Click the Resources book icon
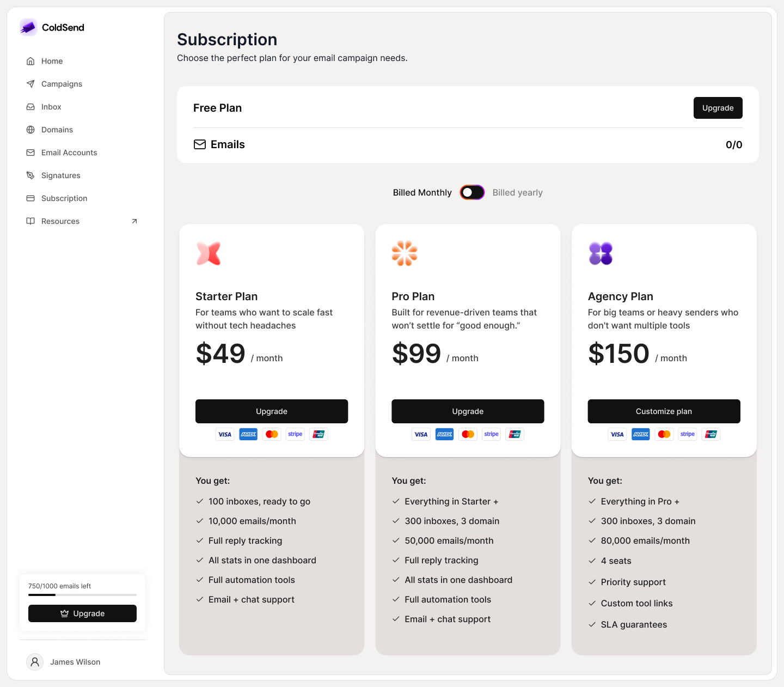Viewport: 784px width, 687px height. tap(30, 221)
